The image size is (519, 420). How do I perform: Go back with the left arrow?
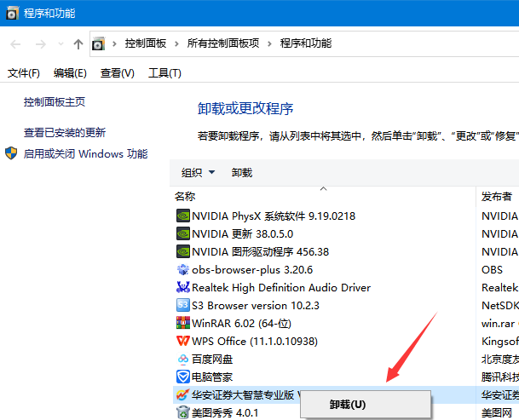15,44
